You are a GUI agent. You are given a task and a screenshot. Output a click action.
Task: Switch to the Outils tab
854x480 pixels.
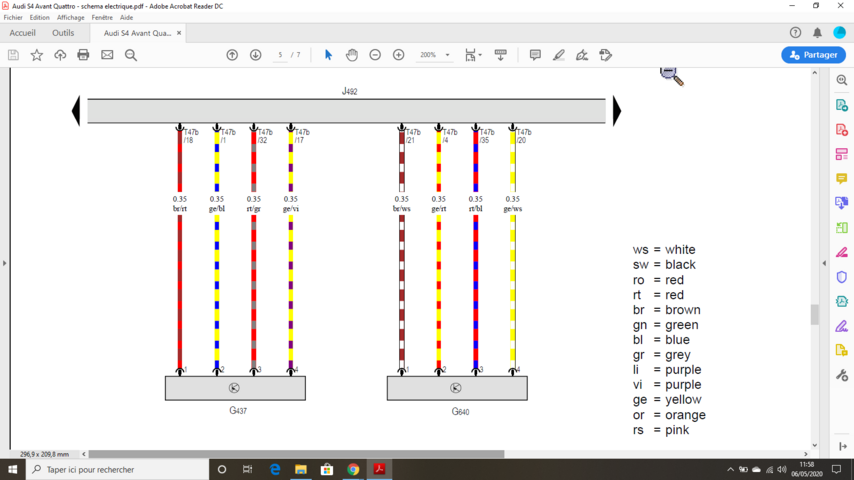click(63, 33)
